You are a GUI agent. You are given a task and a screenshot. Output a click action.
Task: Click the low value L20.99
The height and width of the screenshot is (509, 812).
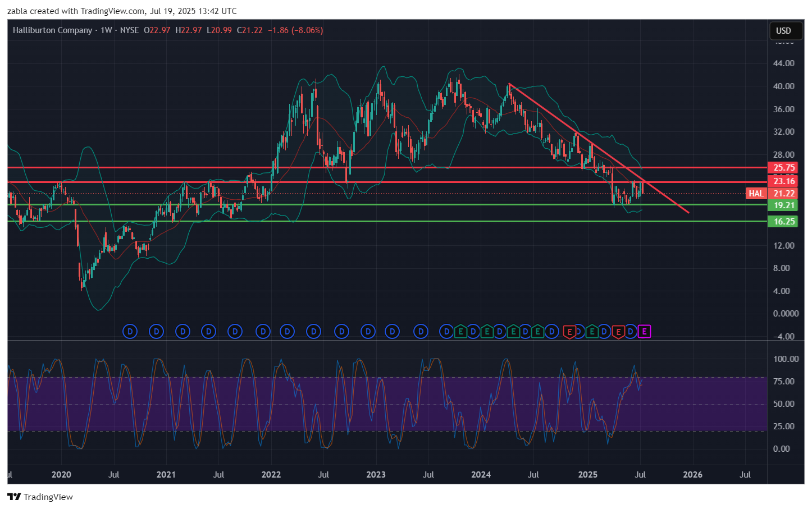point(219,30)
